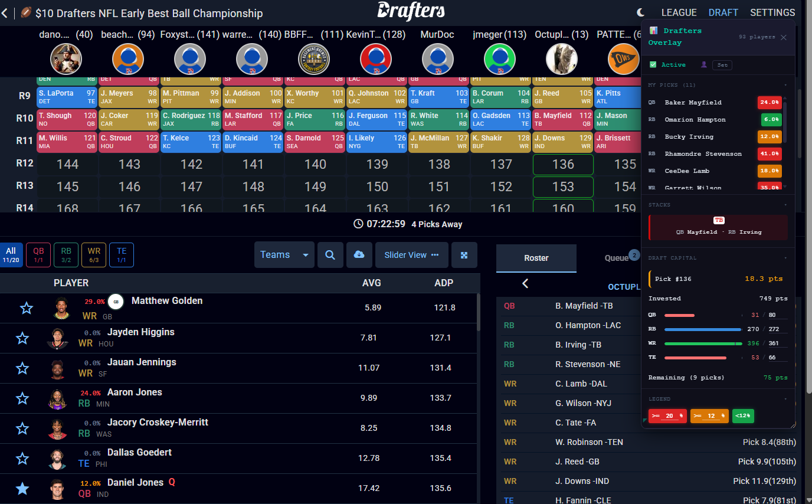Filter players by TE position
This screenshot has width=812, height=504.
point(122,254)
